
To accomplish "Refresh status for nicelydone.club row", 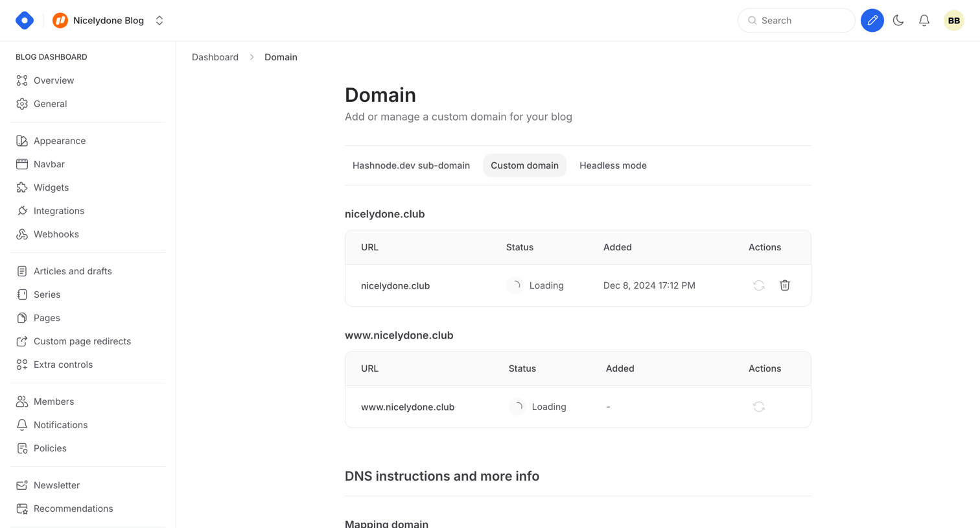I will click(x=759, y=285).
